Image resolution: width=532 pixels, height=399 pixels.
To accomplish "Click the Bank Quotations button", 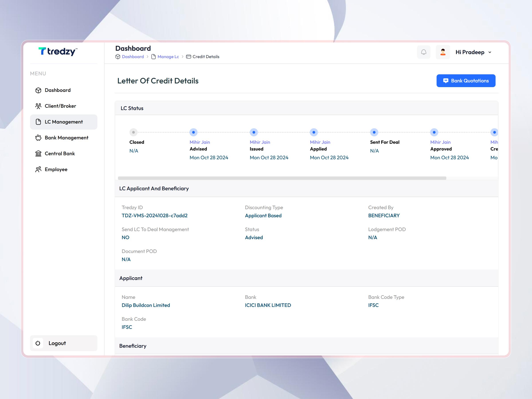I will tap(466, 80).
